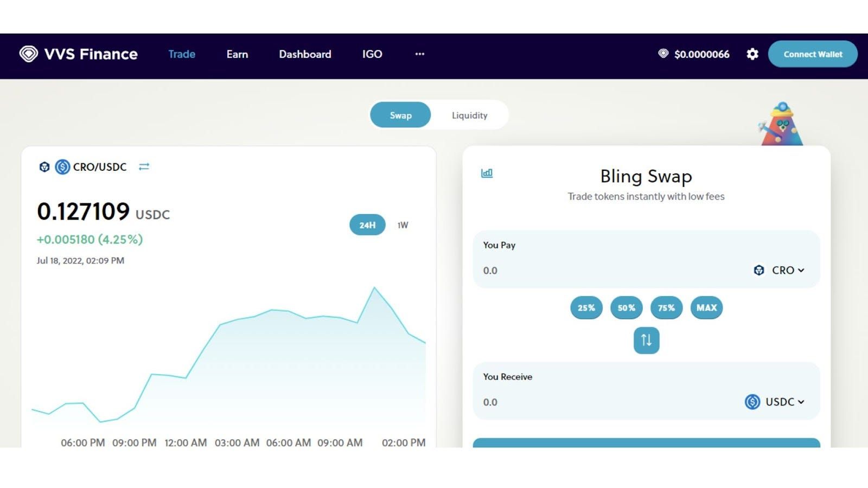
Task: Click the Jul 18, 2022, 02:09 PM timestamp
Action: click(80, 260)
